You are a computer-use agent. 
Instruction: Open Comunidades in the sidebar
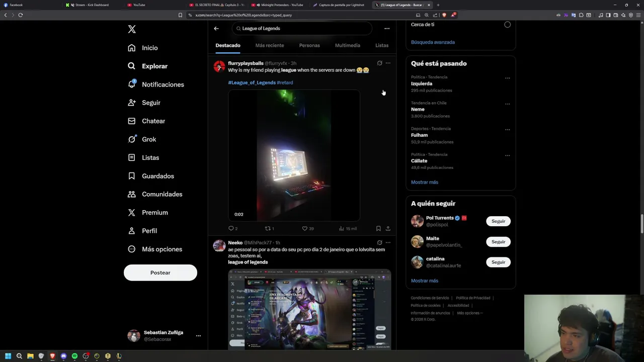[155, 194]
